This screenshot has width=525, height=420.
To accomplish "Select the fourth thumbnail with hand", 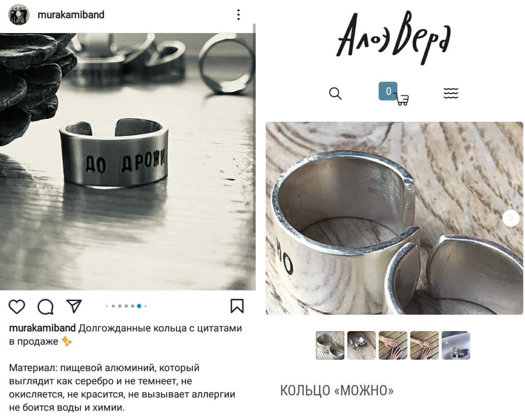I will pyautogui.click(x=425, y=345).
